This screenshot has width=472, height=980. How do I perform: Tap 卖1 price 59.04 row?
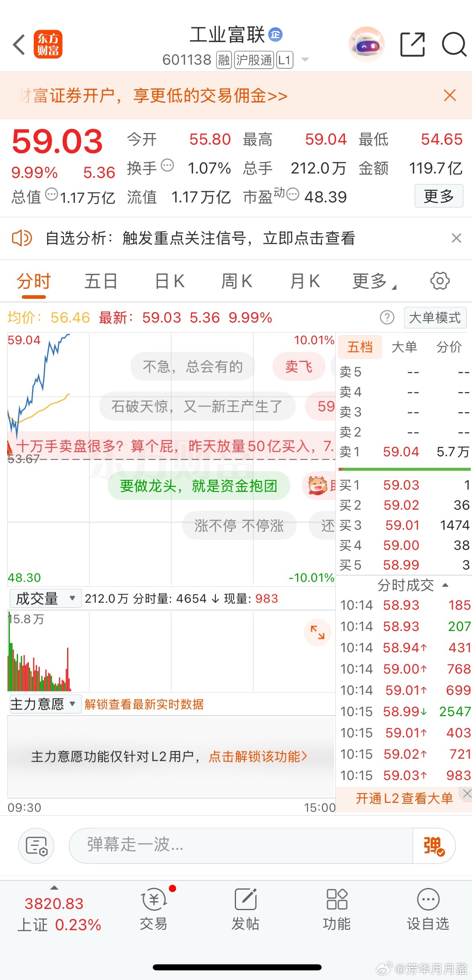point(404,452)
